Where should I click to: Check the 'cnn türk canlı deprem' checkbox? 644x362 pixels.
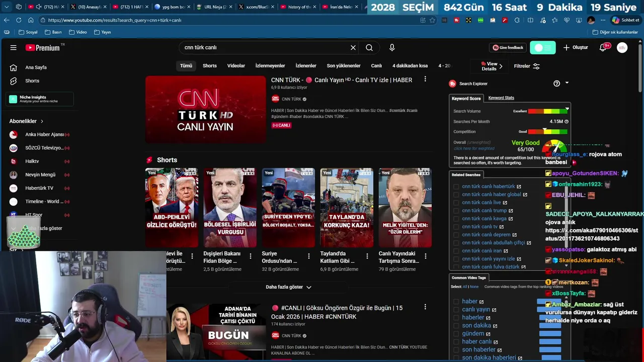[x=456, y=235]
